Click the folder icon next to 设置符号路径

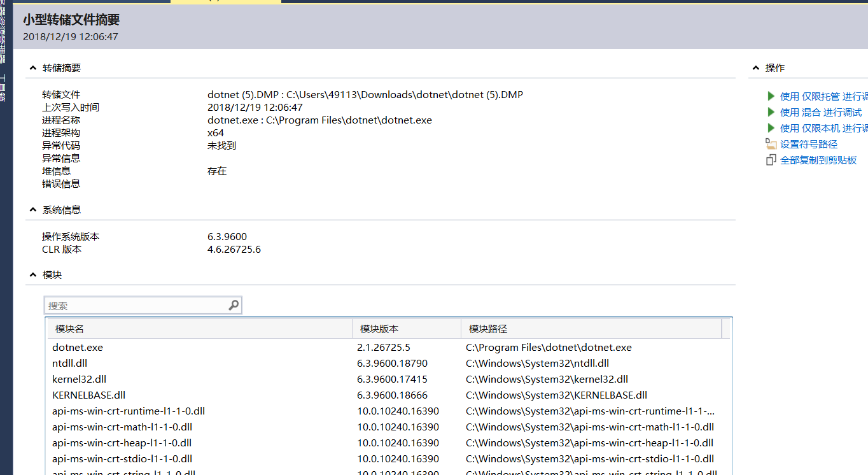click(770, 144)
